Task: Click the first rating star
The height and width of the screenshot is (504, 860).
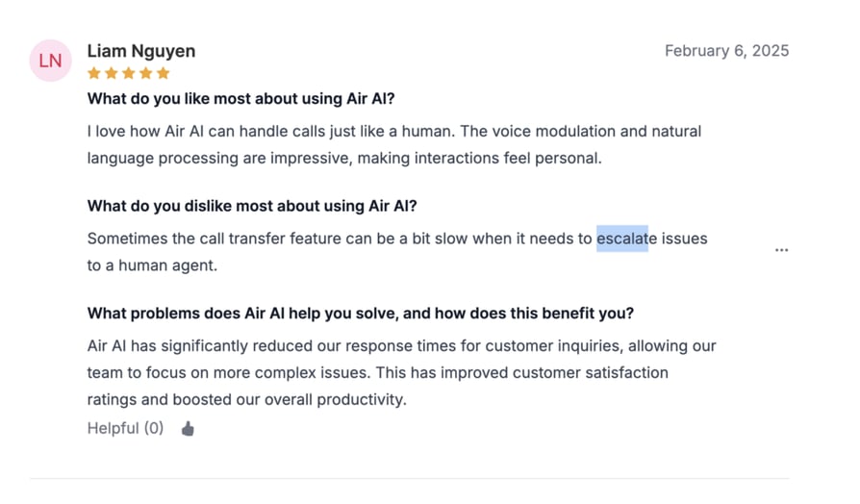Action: click(94, 73)
